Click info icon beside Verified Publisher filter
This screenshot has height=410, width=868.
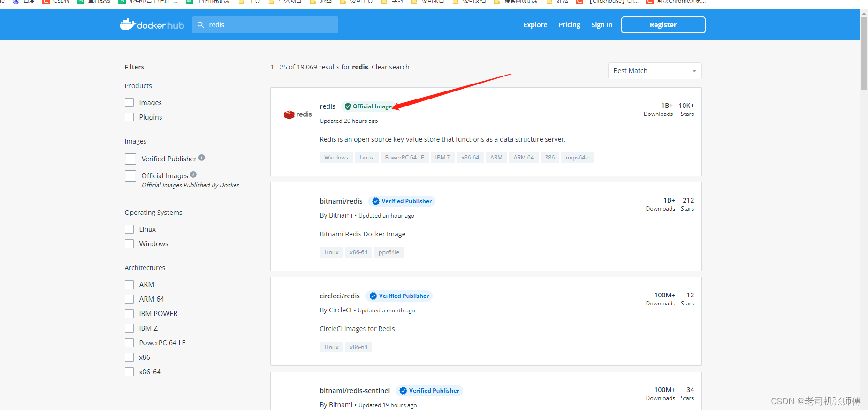click(202, 158)
